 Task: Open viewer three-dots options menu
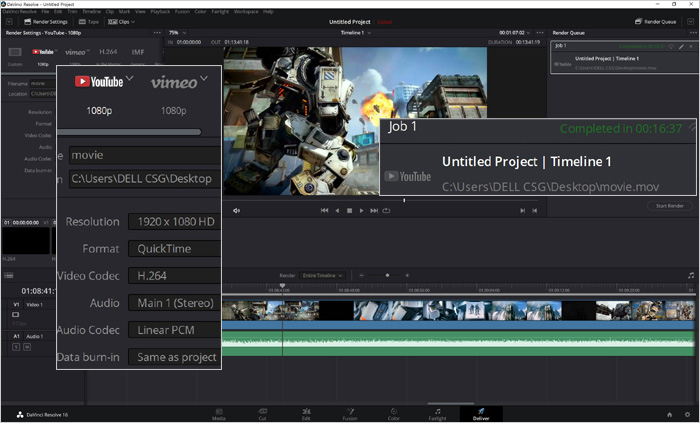[540, 33]
